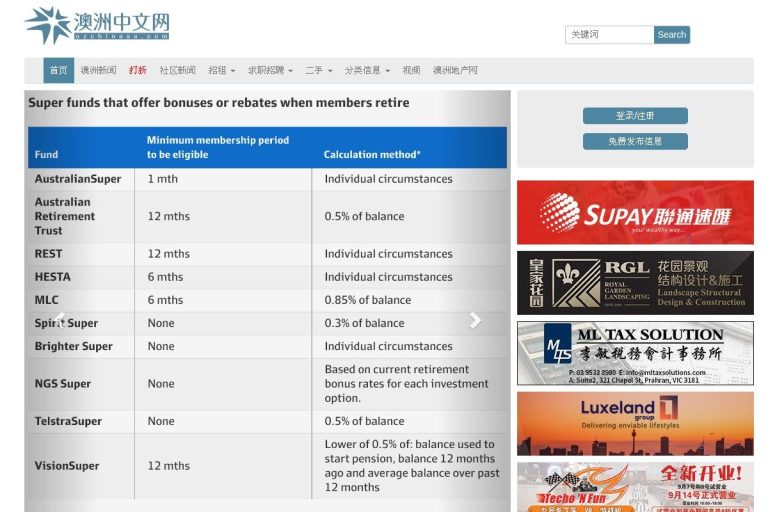Expand the 二手 dropdown menu
Image resolution: width=768 pixels, height=512 pixels.
tap(319, 71)
